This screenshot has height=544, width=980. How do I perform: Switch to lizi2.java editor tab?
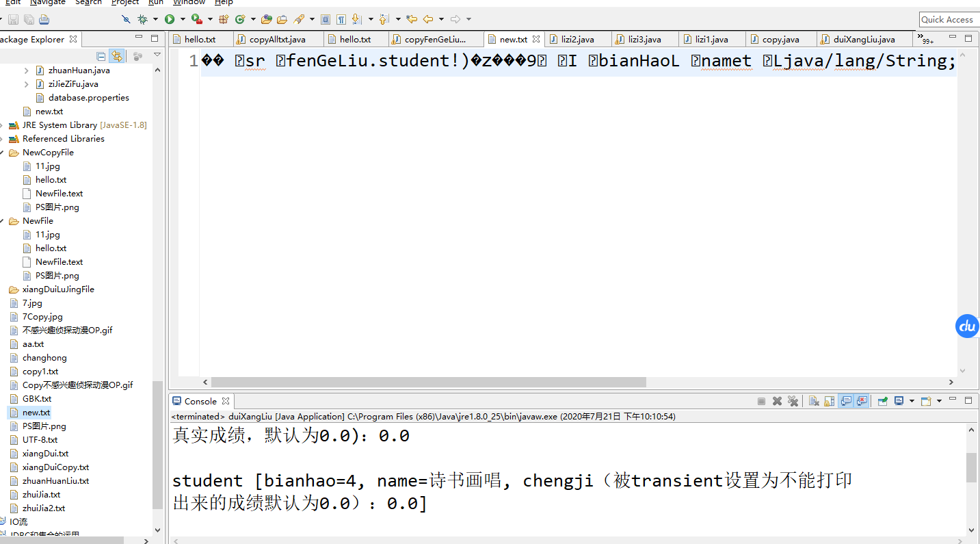[x=577, y=40]
